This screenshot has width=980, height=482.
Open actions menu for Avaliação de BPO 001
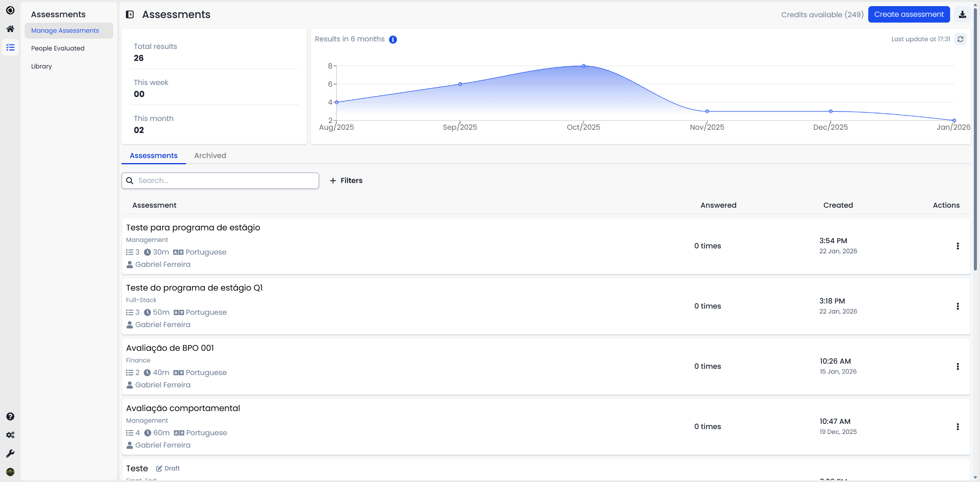tap(958, 366)
